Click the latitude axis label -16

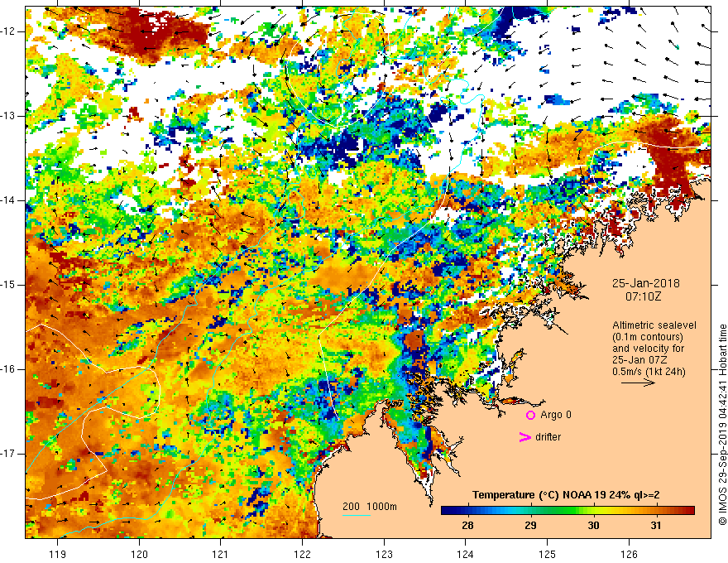8,368
